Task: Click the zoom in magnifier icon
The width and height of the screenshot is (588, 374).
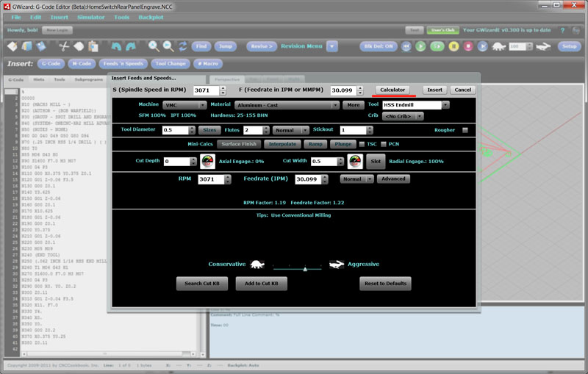Action: [x=154, y=46]
